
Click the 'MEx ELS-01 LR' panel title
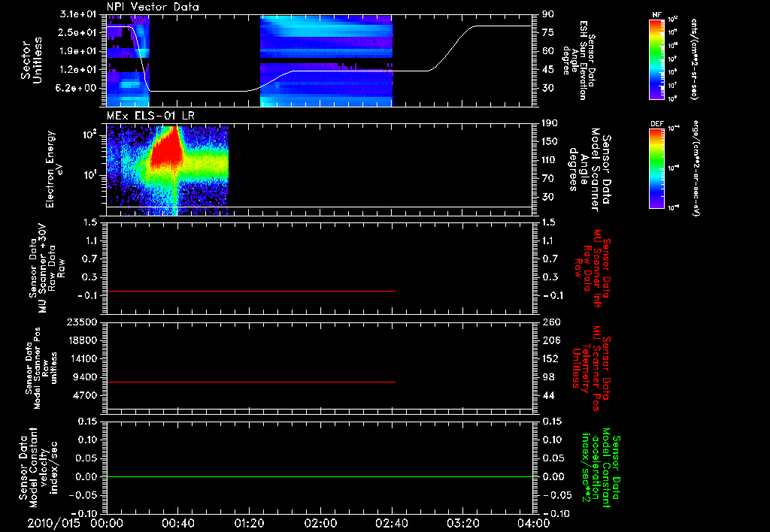[x=150, y=116]
